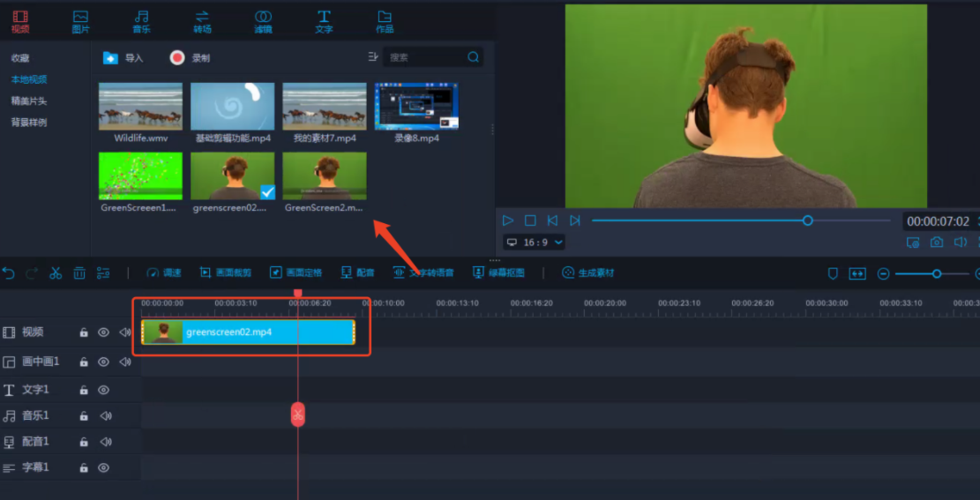Click the stop button under preview
This screenshot has width=980, height=500.
(530, 220)
